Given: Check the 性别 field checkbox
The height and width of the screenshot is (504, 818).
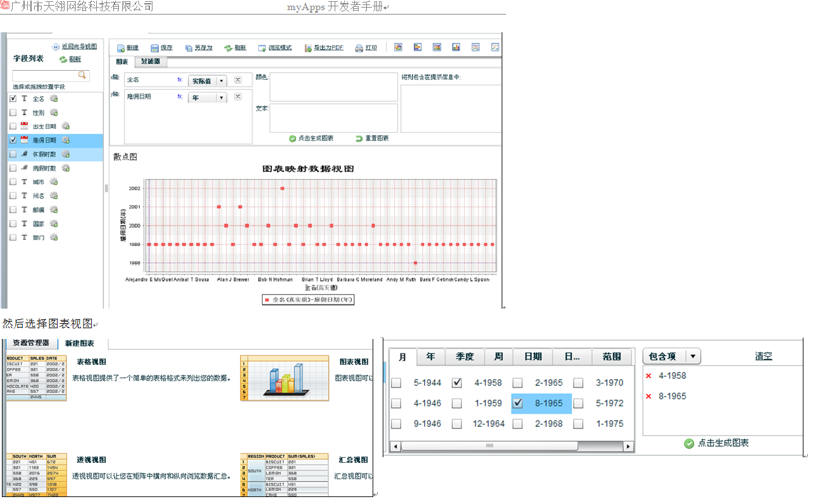Looking at the screenshot, I should (x=13, y=113).
